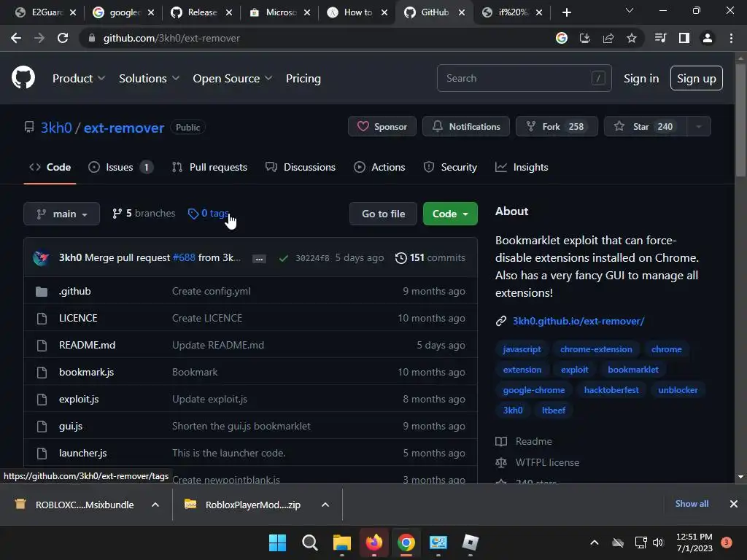Expand RobloxPlayerMod zip download options

(x=325, y=505)
